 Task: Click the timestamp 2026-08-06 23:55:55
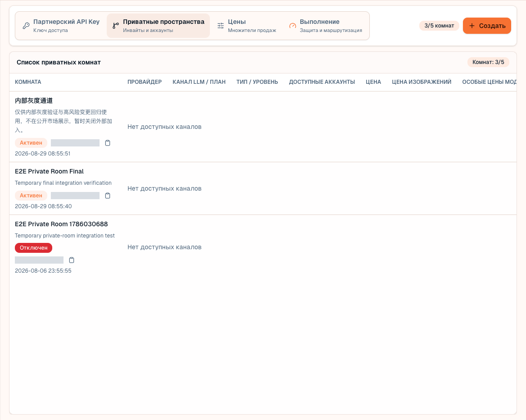coord(43,271)
